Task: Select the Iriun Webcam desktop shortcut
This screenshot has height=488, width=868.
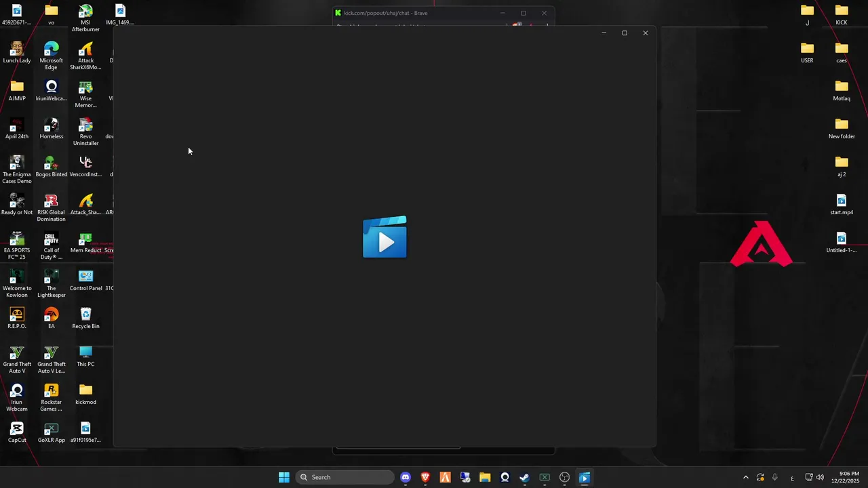Action: tap(17, 398)
